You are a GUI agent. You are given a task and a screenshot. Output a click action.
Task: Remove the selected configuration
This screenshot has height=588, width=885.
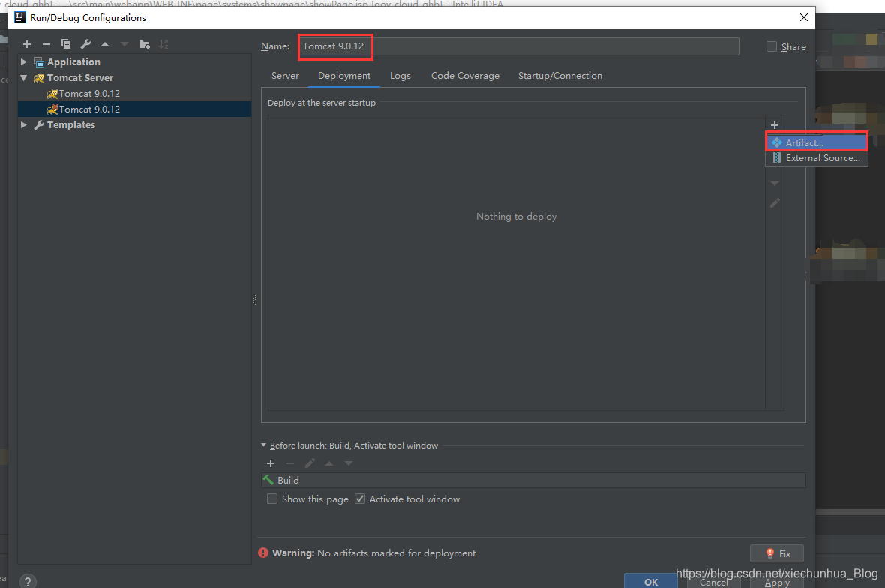[46, 44]
